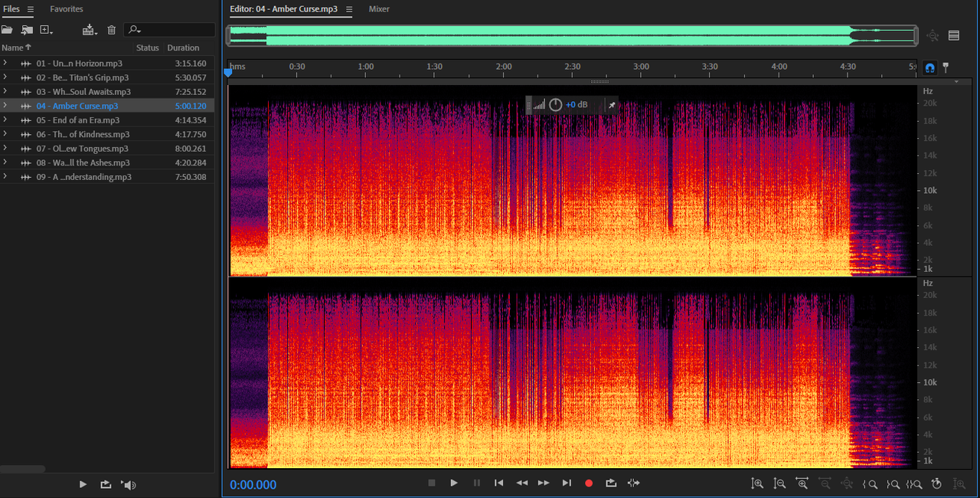Toggle Loop Playback in the transport bar

(x=611, y=483)
